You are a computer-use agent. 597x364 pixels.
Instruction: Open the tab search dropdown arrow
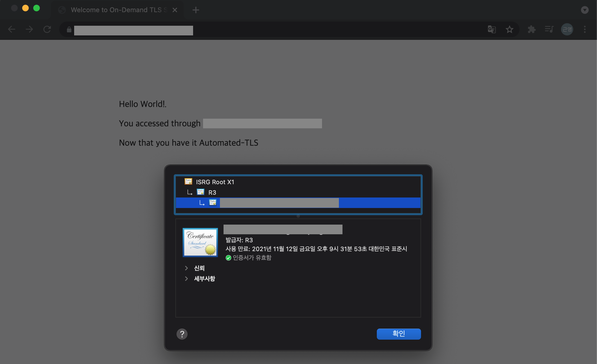tap(585, 10)
